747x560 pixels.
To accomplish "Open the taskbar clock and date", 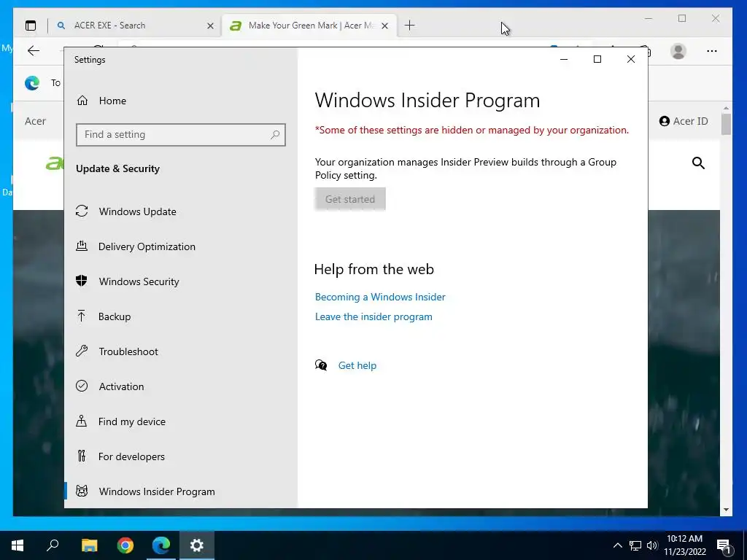I will tap(684, 545).
